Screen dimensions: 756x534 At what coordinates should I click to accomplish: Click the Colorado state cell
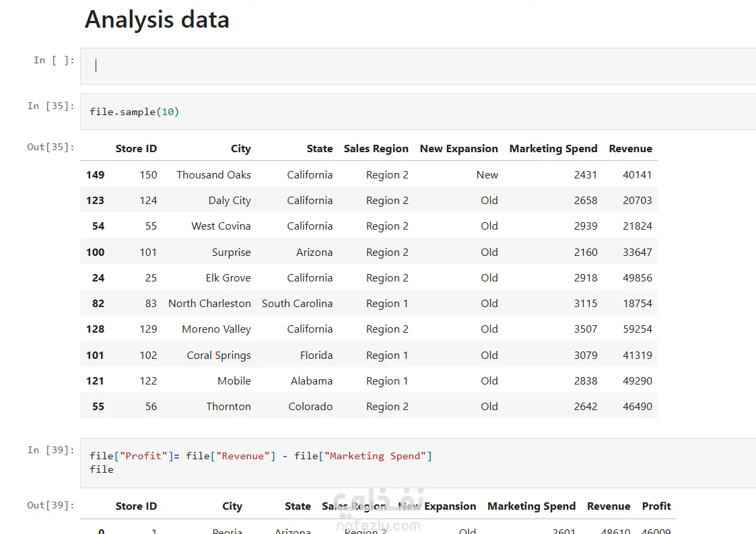[310, 406]
